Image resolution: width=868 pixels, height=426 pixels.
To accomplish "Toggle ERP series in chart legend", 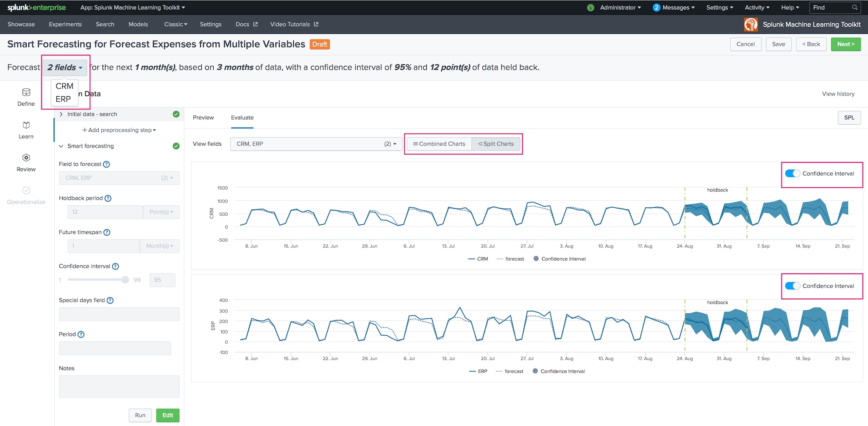I will (x=479, y=371).
